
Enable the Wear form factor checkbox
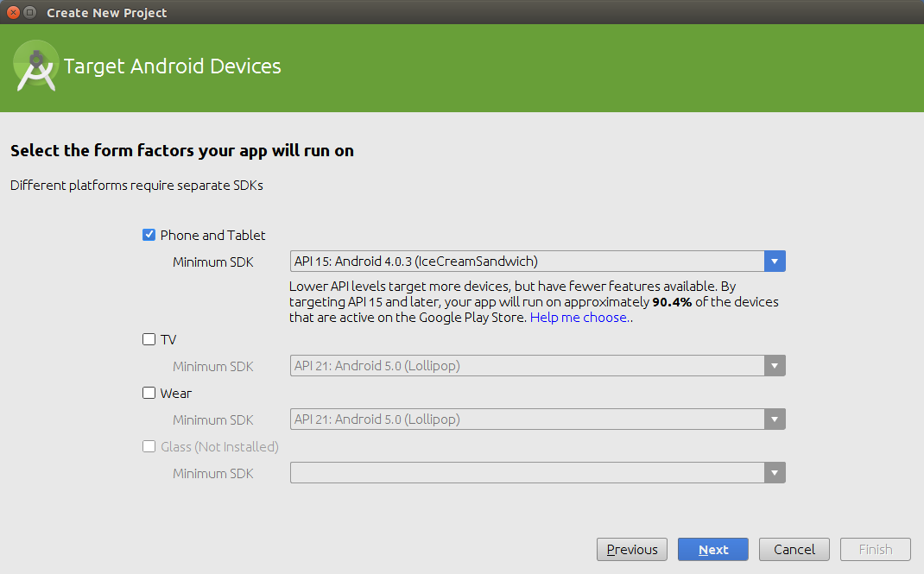click(x=149, y=393)
